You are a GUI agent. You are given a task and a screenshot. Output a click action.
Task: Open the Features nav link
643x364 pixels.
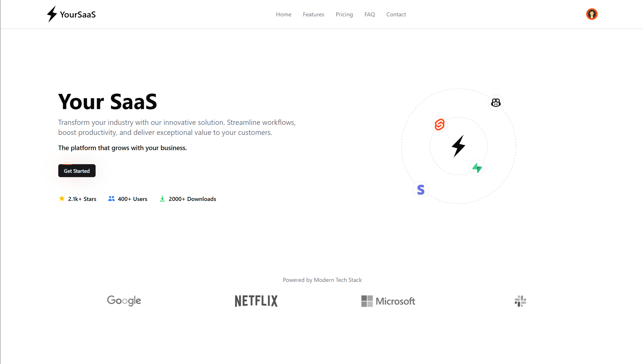click(313, 14)
